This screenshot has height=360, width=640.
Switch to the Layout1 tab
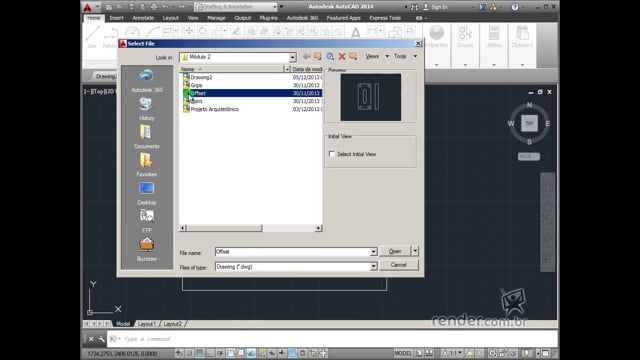tap(147, 324)
